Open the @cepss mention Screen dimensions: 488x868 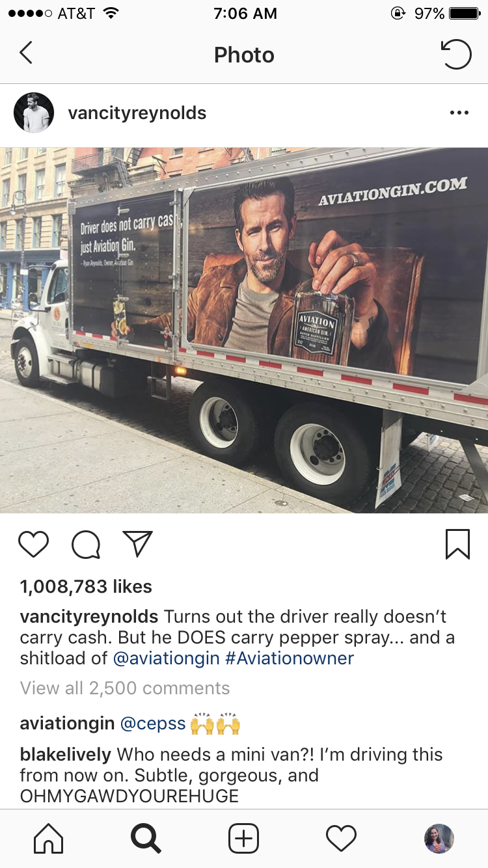(153, 724)
